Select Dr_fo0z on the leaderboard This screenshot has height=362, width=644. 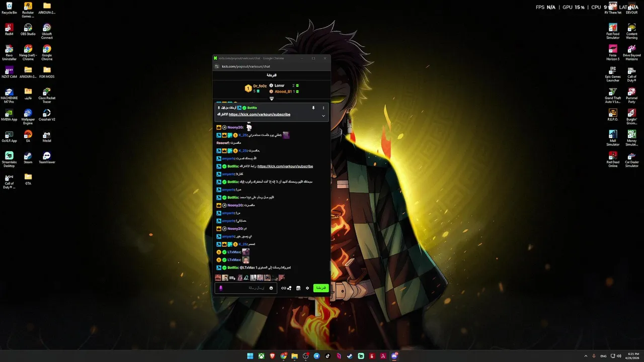coord(260,86)
